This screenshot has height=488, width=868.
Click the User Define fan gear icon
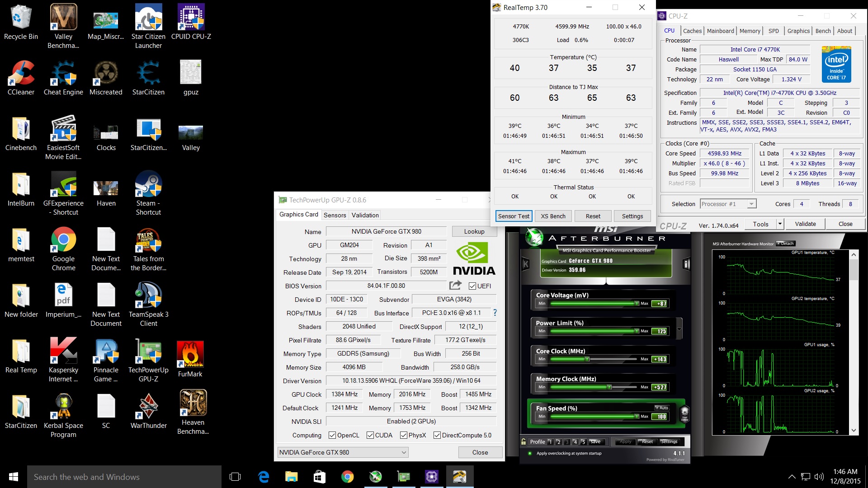point(684,413)
